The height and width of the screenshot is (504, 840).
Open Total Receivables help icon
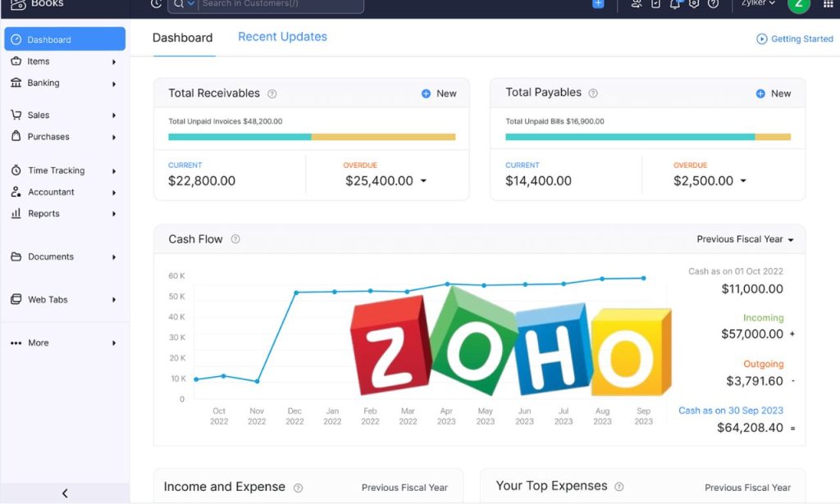pos(272,93)
